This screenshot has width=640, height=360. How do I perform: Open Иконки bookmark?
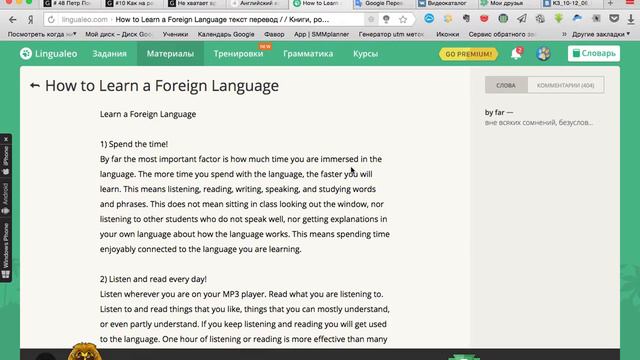point(447,34)
